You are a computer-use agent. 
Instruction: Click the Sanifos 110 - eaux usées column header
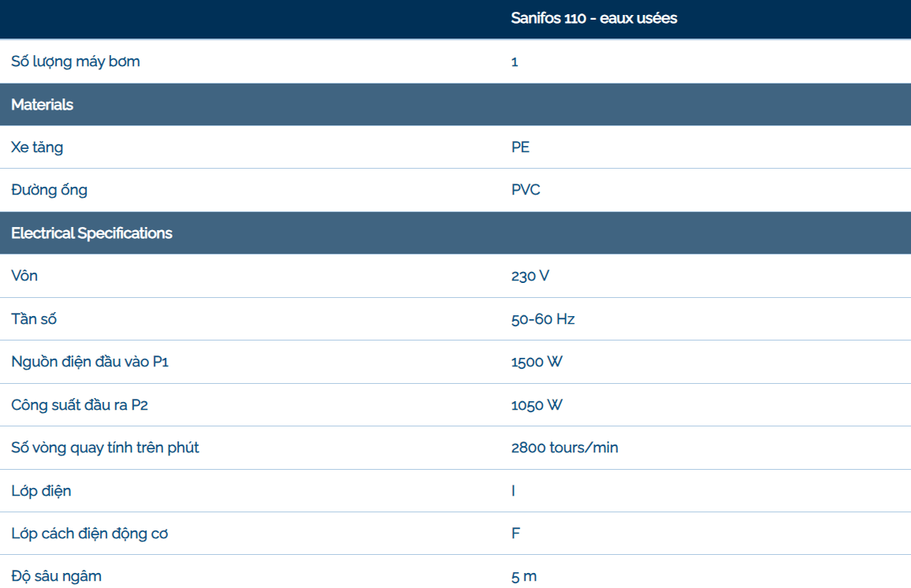pos(593,18)
